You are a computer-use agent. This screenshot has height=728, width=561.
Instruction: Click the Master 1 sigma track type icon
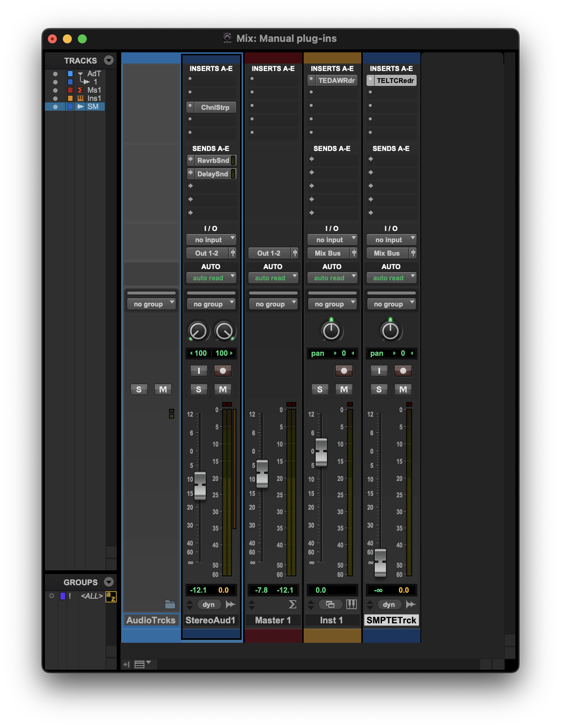(292, 604)
